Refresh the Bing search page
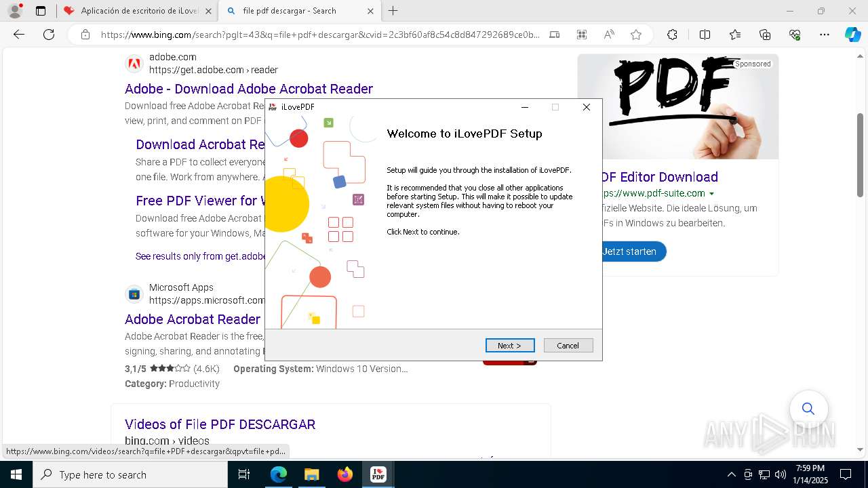 point(49,35)
